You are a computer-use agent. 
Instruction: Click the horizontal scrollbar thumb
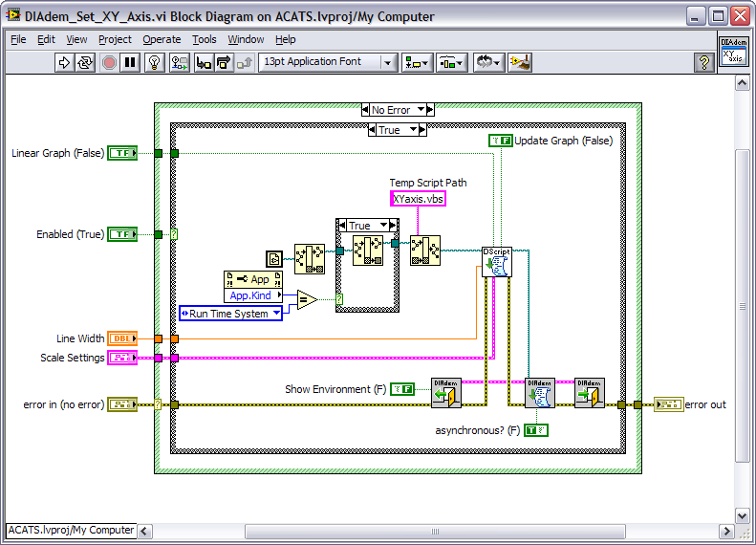click(x=435, y=532)
